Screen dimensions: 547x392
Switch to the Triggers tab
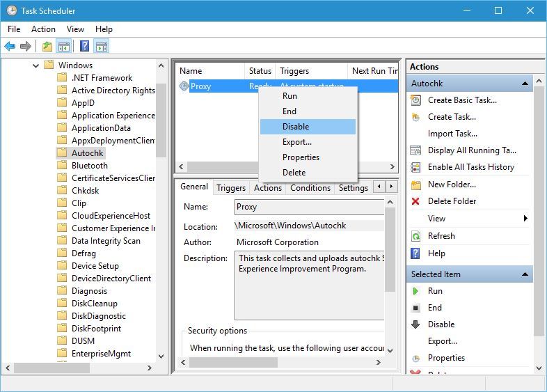[x=231, y=188]
